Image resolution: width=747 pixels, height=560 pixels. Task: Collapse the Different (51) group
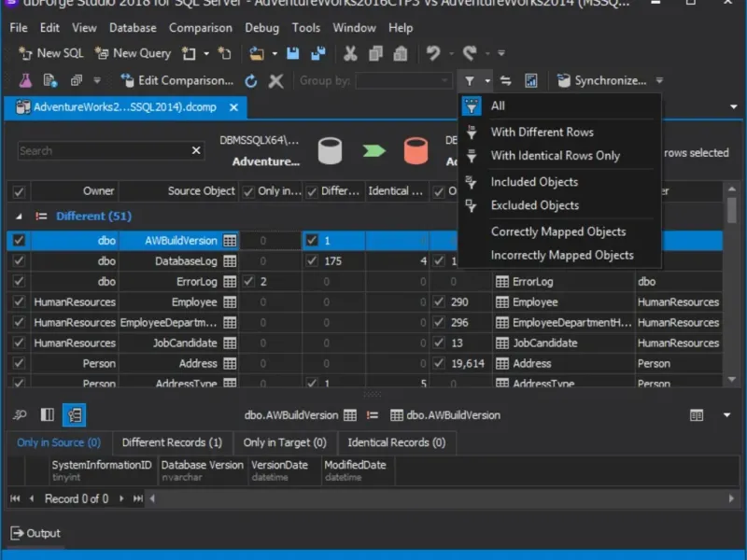pos(19,216)
